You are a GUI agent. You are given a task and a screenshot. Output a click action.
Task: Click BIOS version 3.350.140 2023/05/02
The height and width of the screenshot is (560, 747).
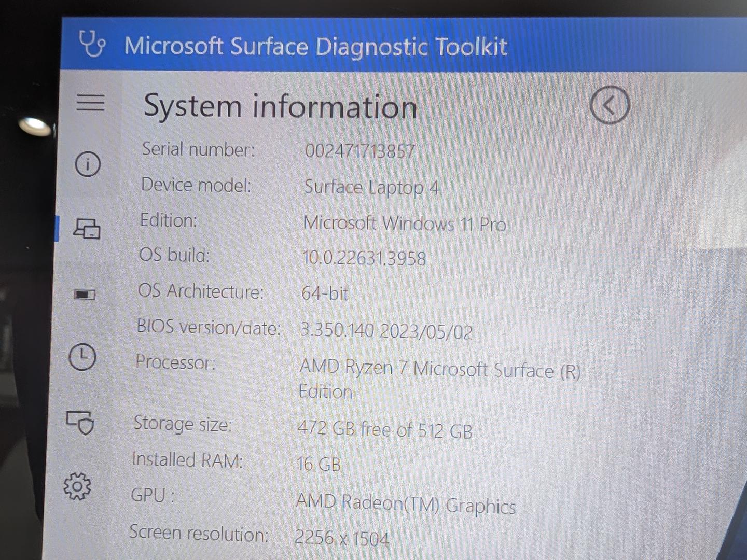point(386,331)
